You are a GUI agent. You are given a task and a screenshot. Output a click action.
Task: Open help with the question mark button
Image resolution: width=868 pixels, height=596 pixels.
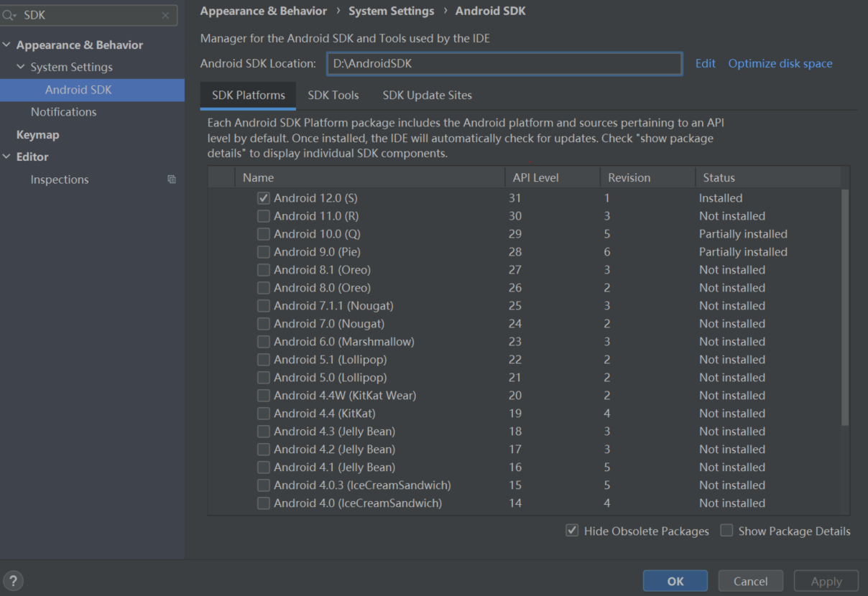coord(13,581)
